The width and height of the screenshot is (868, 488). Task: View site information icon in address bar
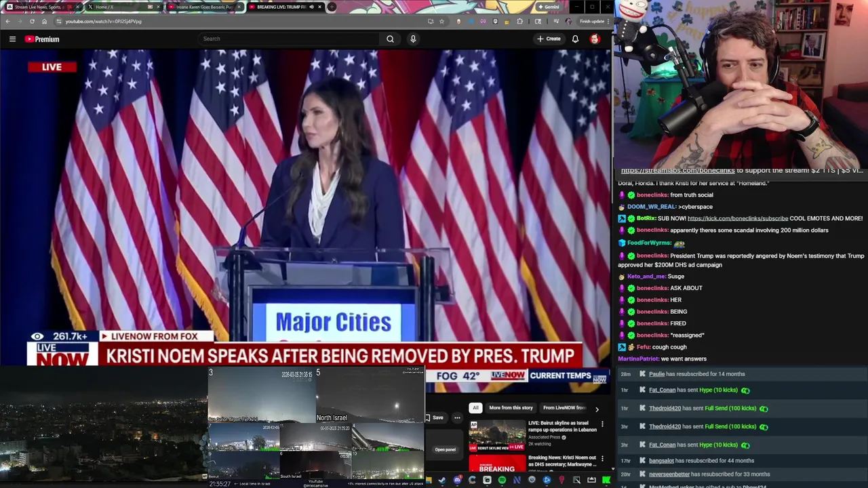tap(58, 21)
